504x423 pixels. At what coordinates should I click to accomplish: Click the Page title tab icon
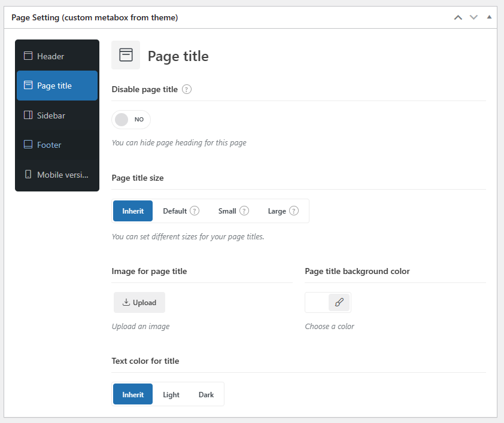click(x=28, y=86)
